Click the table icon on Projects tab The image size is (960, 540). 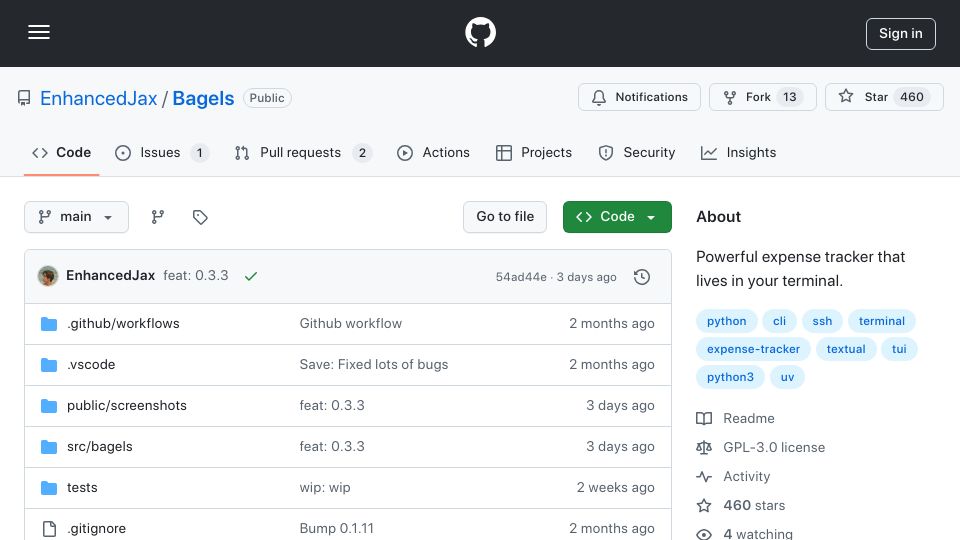point(504,153)
